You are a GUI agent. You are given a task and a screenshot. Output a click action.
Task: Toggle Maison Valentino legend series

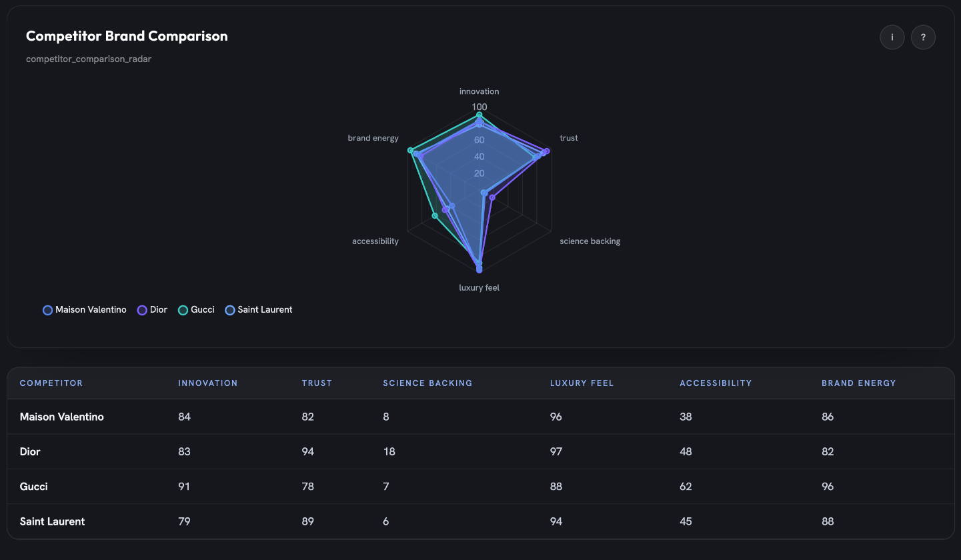85,310
